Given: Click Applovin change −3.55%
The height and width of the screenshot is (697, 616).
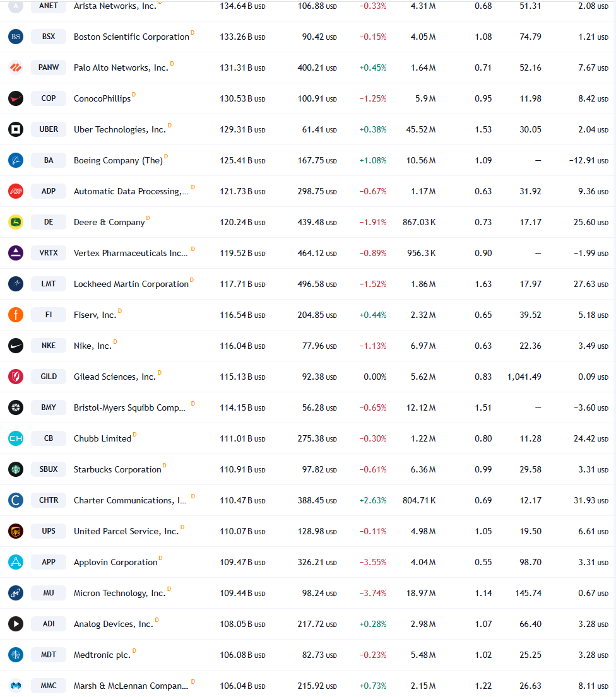Looking at the screenshot, I should [x=373, y=562].
